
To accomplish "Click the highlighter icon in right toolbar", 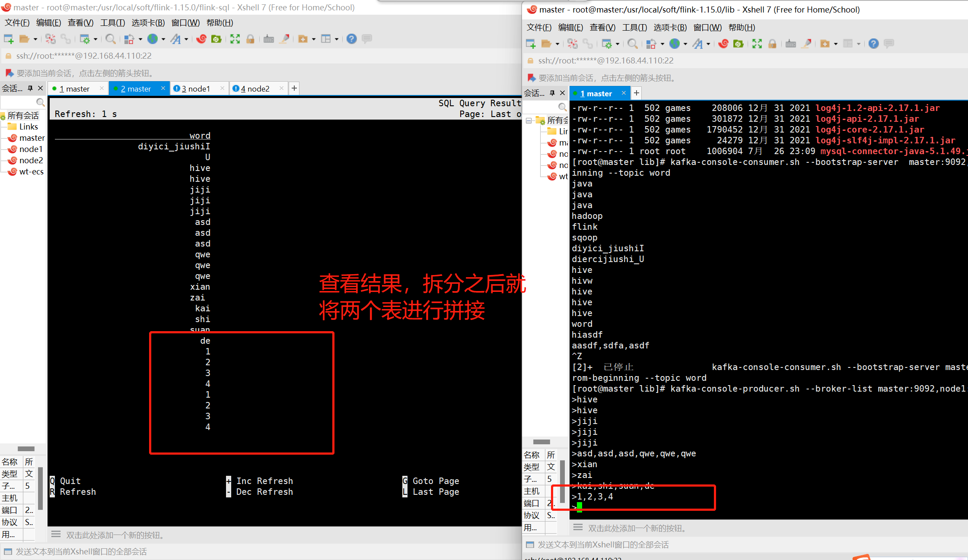I will (x=806, y=44).
